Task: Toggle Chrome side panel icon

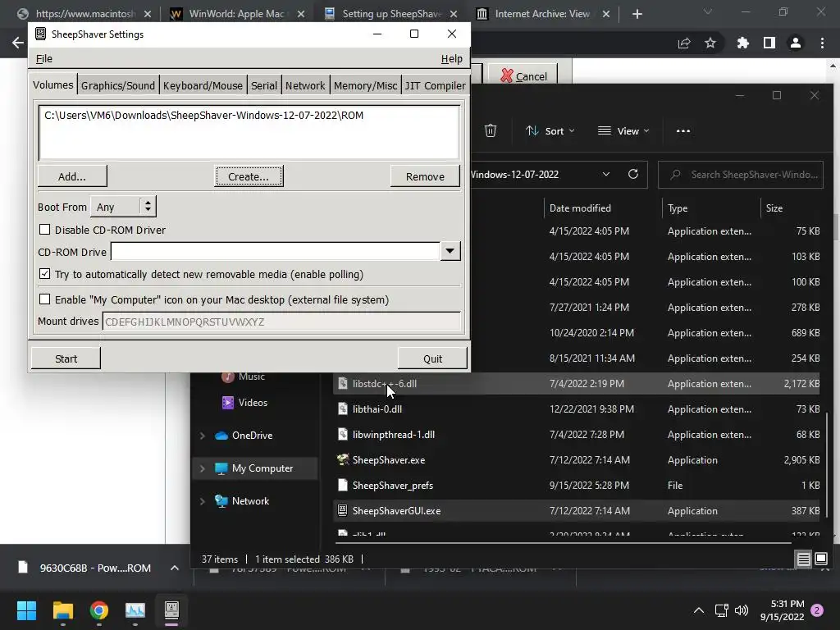Action: pyautogui.click(x=769, y=43)
